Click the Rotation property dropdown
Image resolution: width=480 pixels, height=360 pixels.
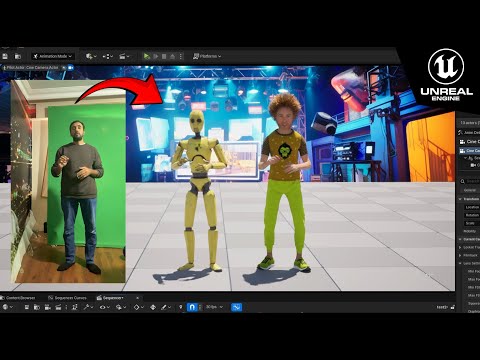[x=472, y=215]
